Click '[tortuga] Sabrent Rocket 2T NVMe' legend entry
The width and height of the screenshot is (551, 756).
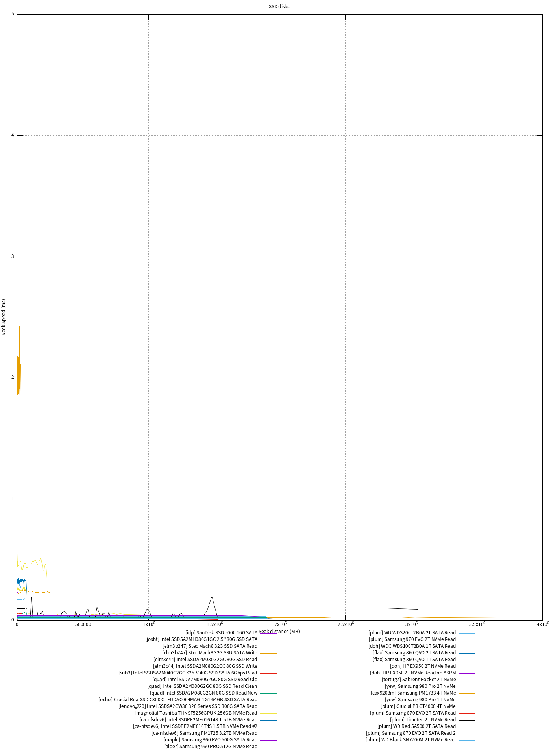click(419, 680)
